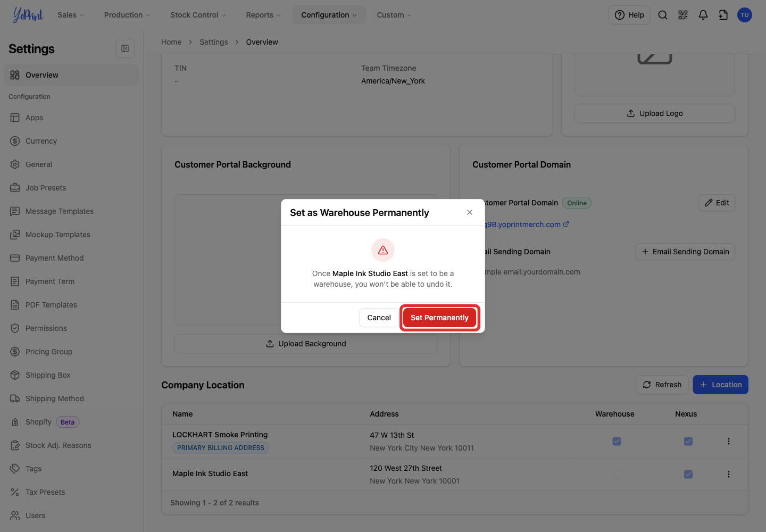The width and height of the screenshot is (766, 532).
Task: Cancel the warehouse confirmation dialog
Action: click(x=379, y=318)
